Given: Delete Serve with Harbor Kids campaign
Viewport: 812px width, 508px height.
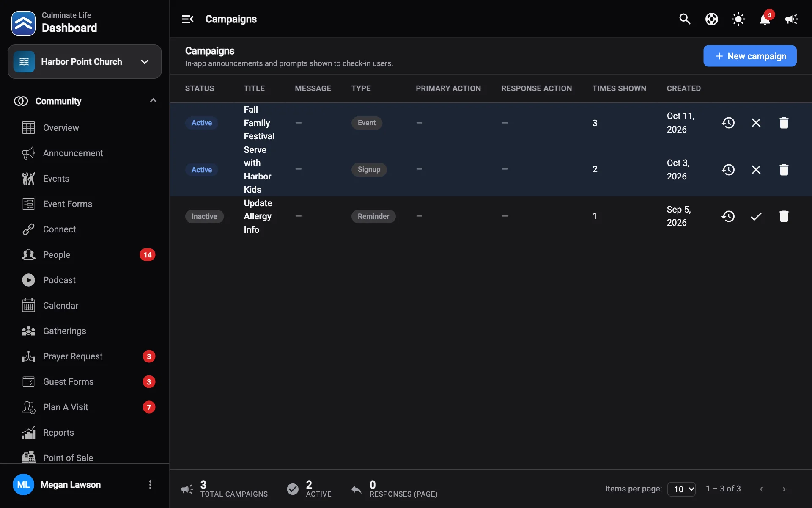Looking at the screenshot, I should (784, 170).
